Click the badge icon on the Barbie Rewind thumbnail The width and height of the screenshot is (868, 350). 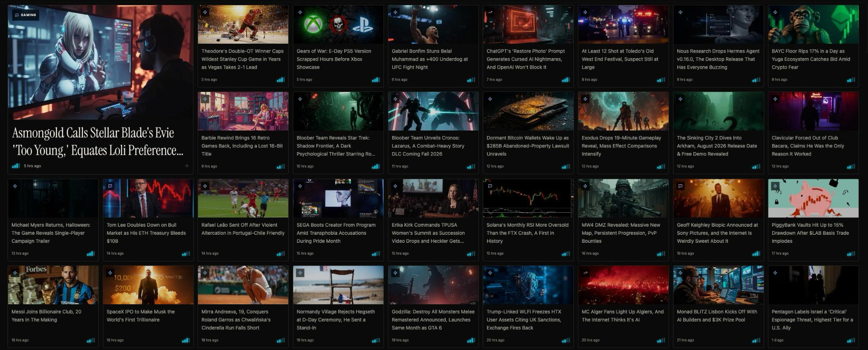(x=205, y=99)
